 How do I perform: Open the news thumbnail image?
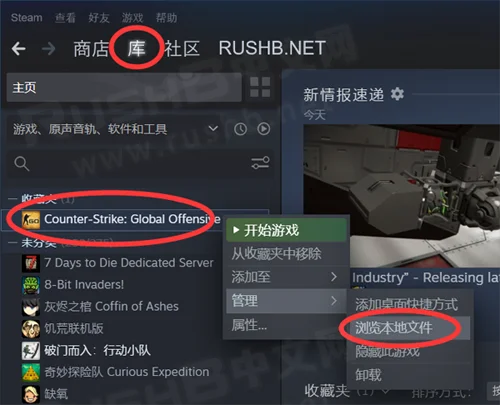click(x=401, y=196)
